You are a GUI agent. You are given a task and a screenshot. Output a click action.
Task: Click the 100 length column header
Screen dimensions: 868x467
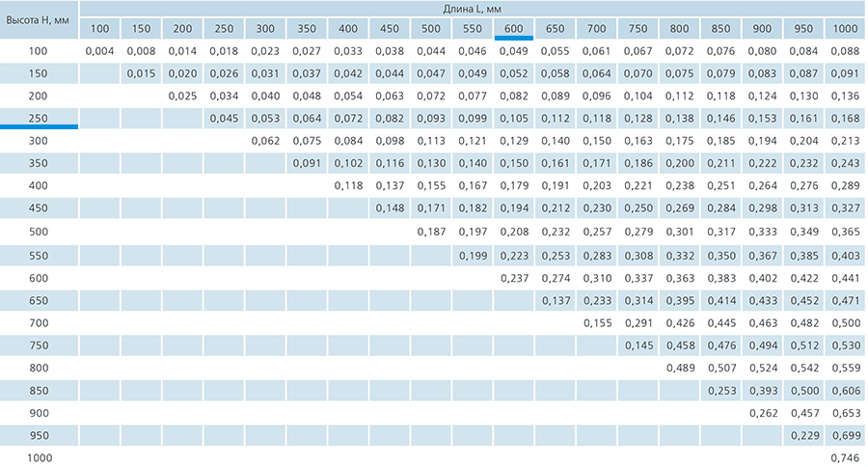coord(99,29)
